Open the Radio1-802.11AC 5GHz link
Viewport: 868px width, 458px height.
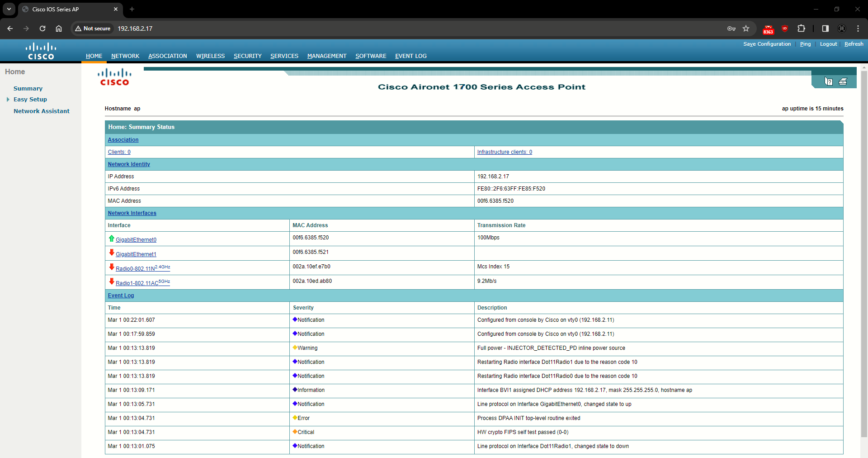coord(143,283)
